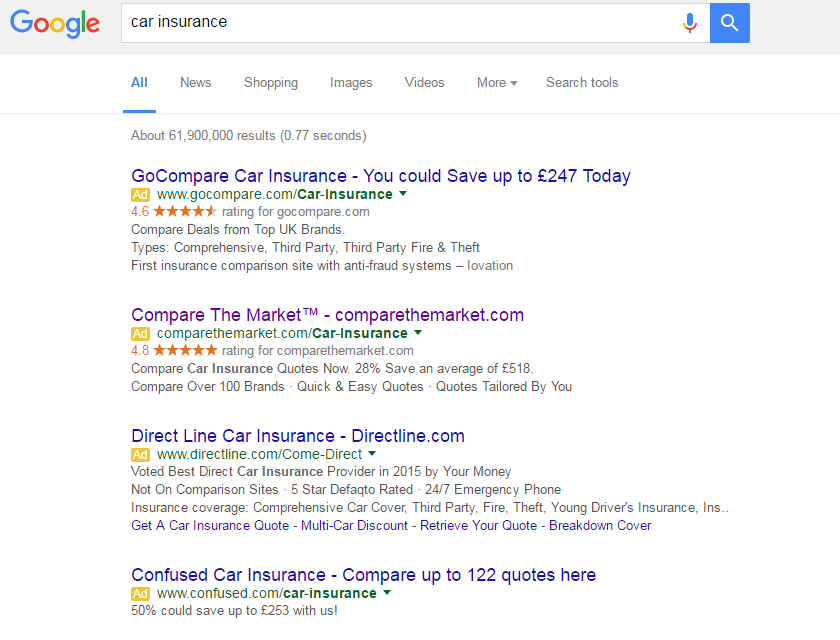840x640 pixels.
Task: Follow the Multi-Car Discount sitelink
Action: point(354,525)
